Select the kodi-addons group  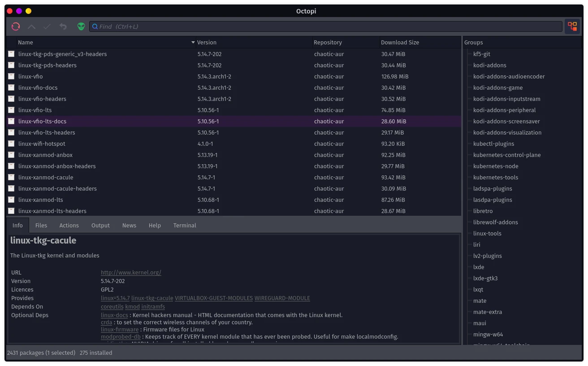489,65
